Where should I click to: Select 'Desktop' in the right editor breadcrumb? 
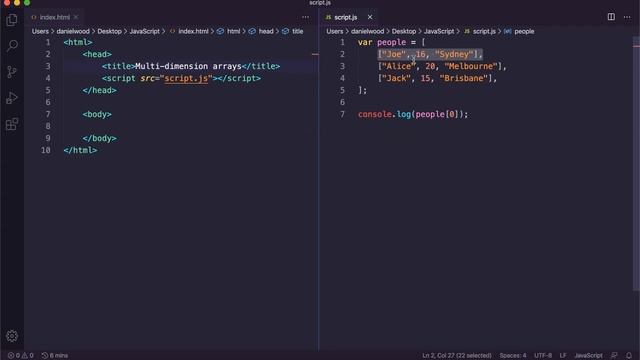404,31
